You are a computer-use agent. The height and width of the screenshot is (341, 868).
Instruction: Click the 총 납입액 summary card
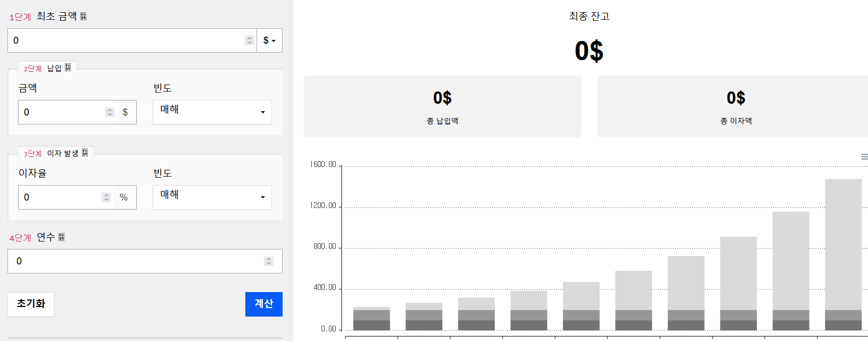(442, 106)
